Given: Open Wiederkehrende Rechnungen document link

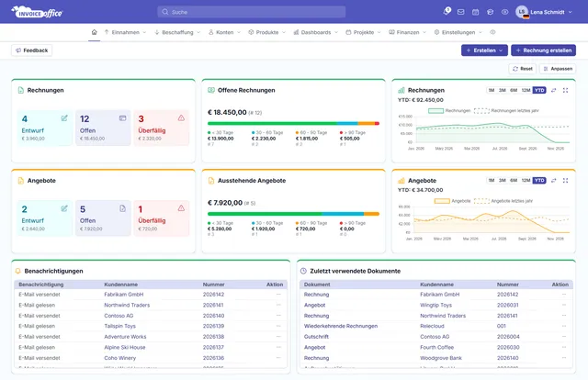Looking at the screenshot, I should point(341,326).
